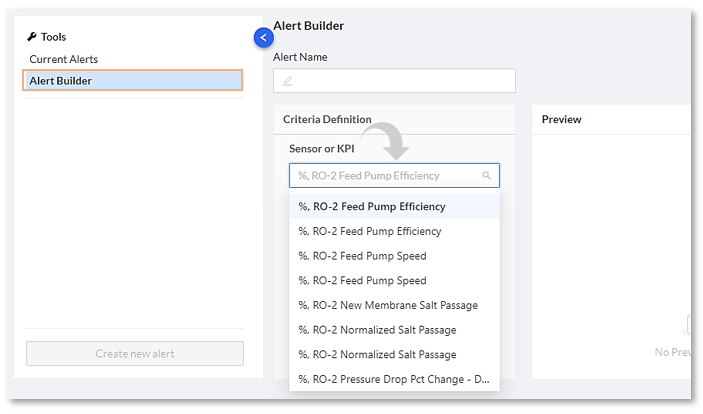Click the wrench icon beside Tools
Viewport: 703px width, 414px height.
pos(32,37)
